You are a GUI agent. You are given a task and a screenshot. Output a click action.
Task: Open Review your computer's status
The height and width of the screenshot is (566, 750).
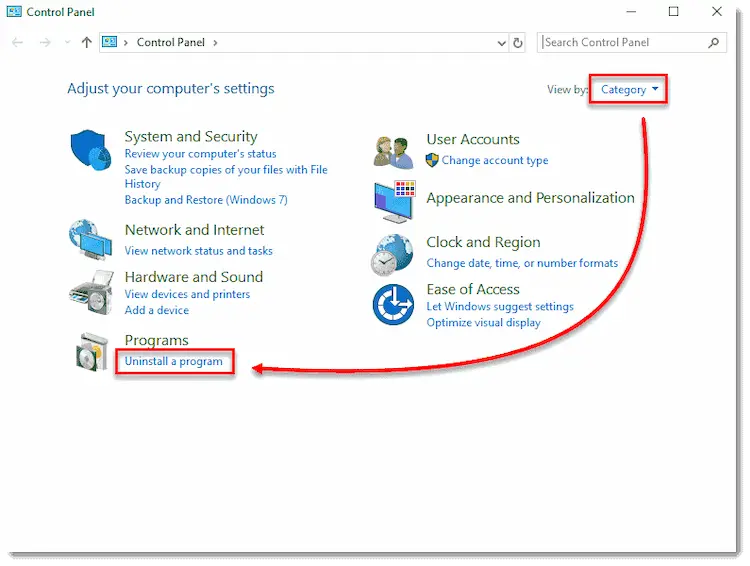[x=200, y=154]
